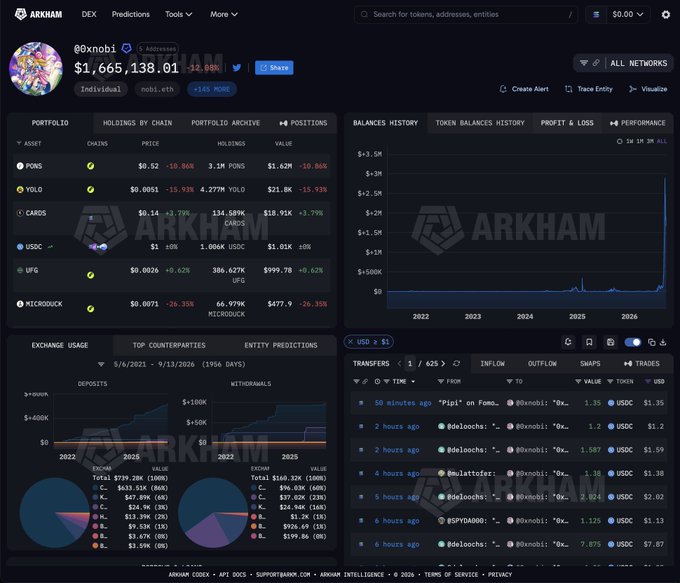This screenshot has width=680, height=583.
Task: Click the copy icon above transfers
Action: (651, 342)
